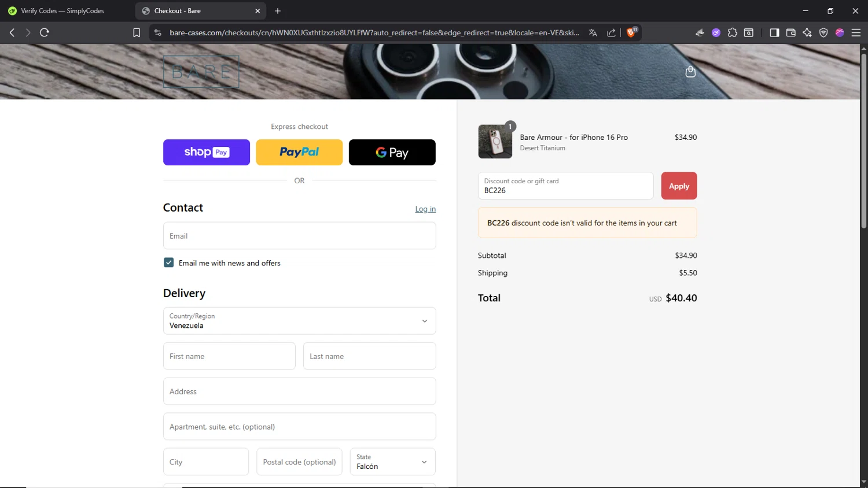Open the Leo AI sparkle icon
868x488 pixels.
point(807,33)
